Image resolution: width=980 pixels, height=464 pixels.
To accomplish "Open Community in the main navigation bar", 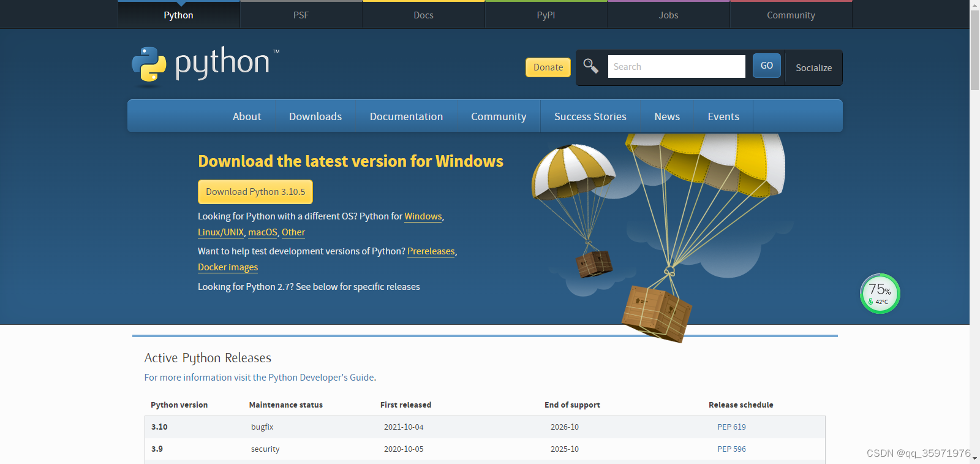I will tap(499, 116).
